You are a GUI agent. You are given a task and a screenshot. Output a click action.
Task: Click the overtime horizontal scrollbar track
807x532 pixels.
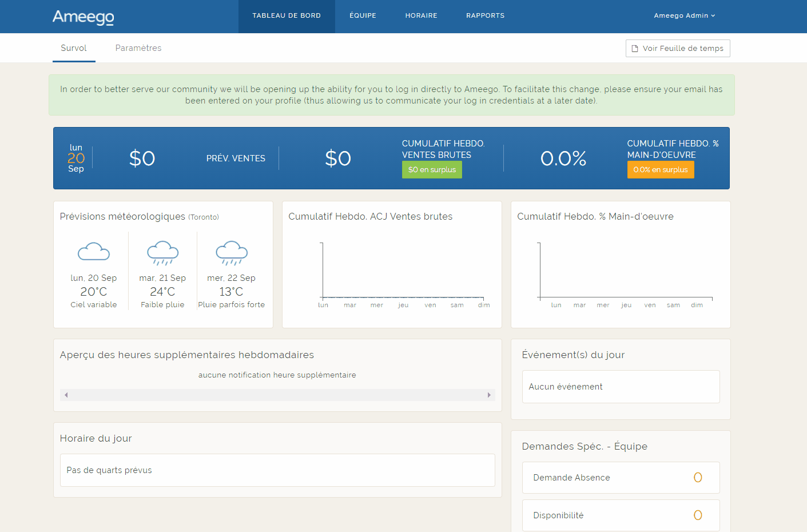click(277, 395)
